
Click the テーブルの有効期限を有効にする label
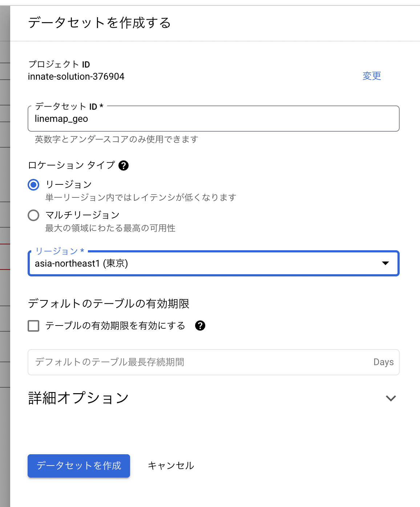click(115, 326)
